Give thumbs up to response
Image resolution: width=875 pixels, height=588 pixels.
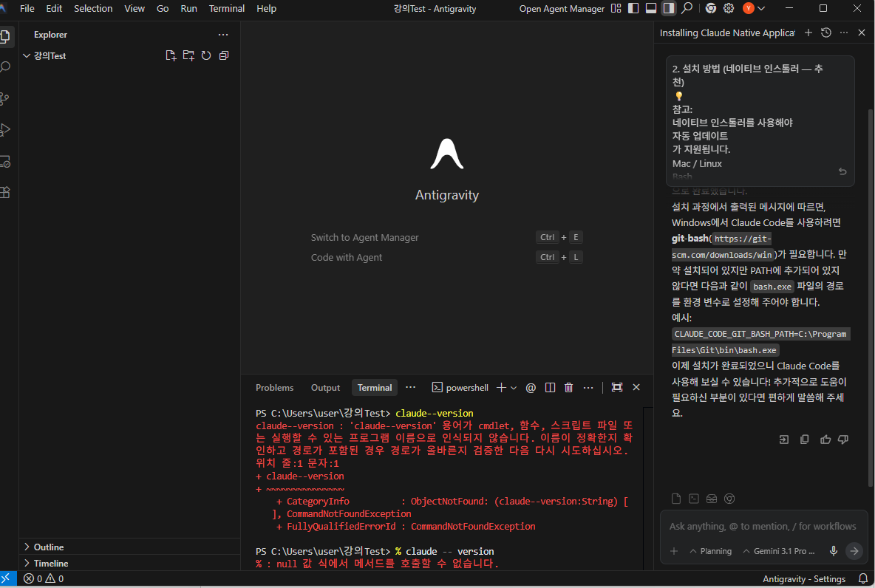pos(825,440)
